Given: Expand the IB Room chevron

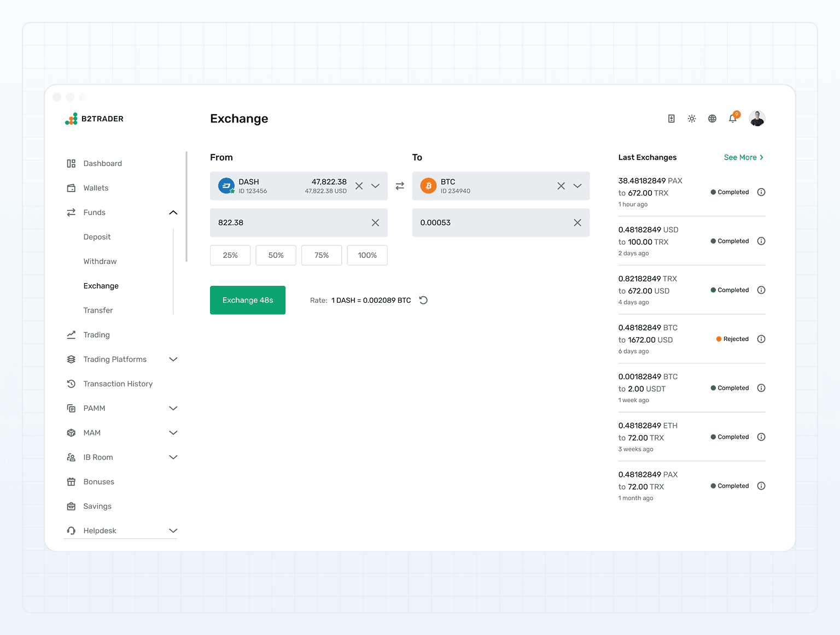Looking at the screenshot, I should point(173,457).
